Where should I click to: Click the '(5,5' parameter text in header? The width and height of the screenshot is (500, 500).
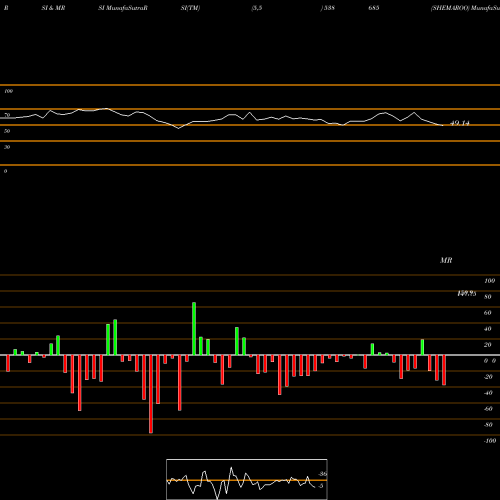257,8
